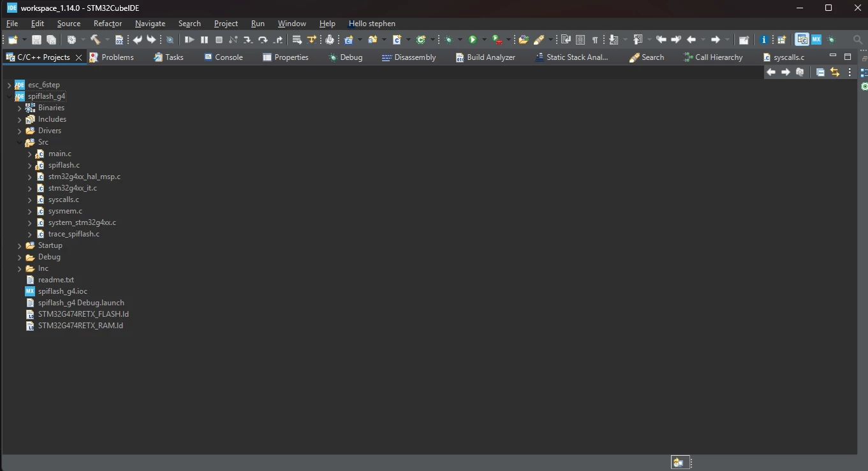The height and width of the screenshot is (471, 868).
Task: Open the dropdown arrow beside Run icon
Action: pyautogui.click(x=484, y=40)
